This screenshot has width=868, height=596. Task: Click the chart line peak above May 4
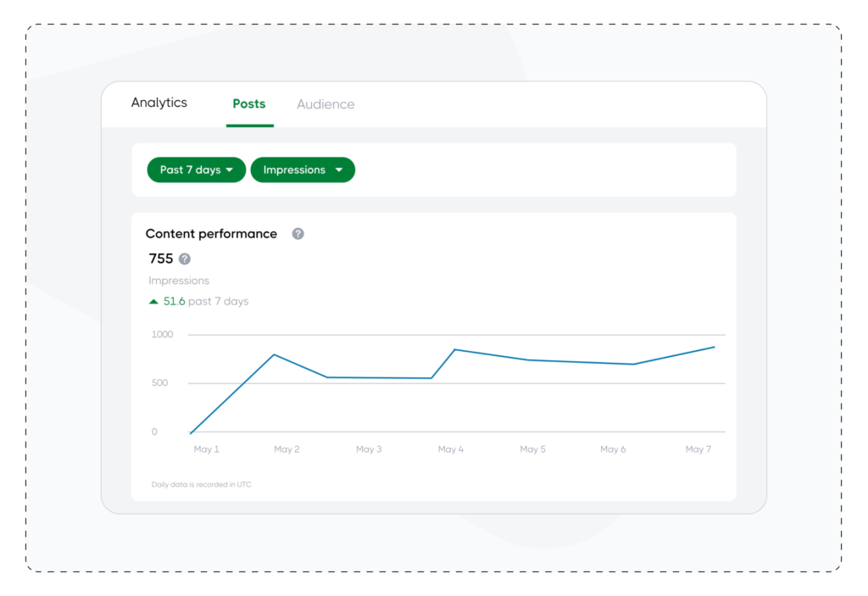click(454, 349)
